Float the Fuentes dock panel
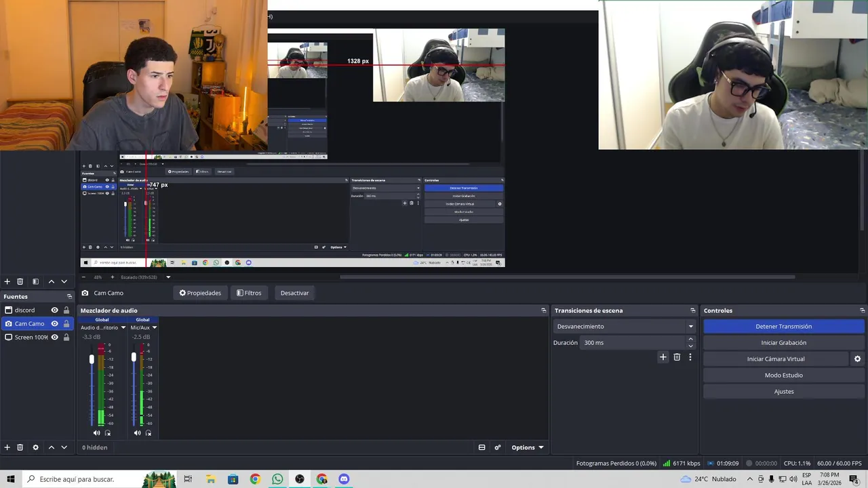Viewport: 868px width, 488px height. (x=69, y=297)
